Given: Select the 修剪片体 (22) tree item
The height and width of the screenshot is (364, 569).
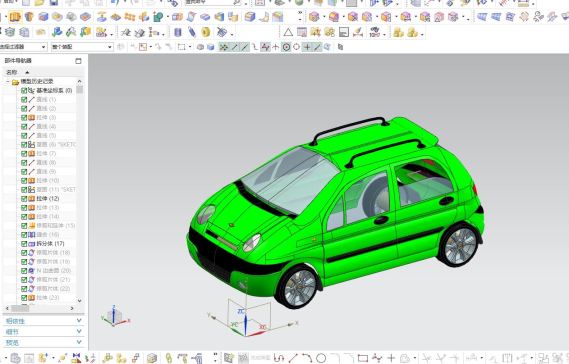Looking at the screenshot, I should 53,289.
